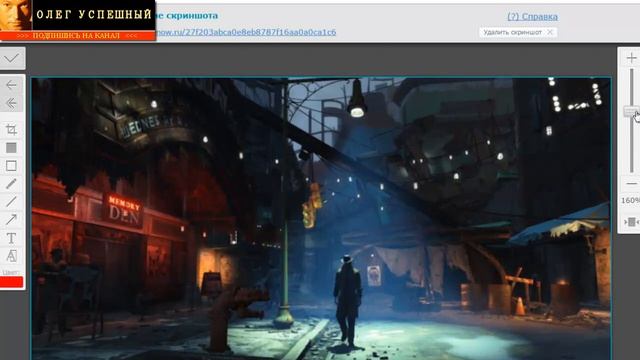Open the red color swatch
Screen dimensions: 640x360
tap(11, 282)
